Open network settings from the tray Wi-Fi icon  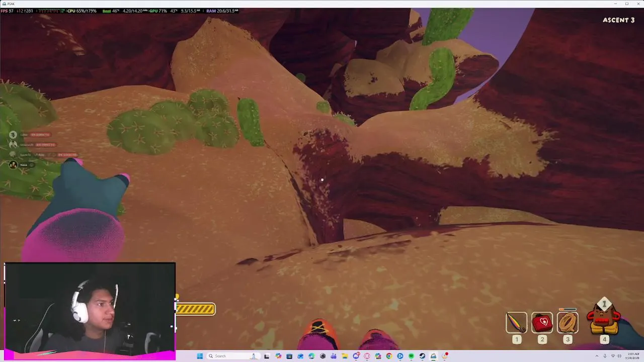pos(613,356)
